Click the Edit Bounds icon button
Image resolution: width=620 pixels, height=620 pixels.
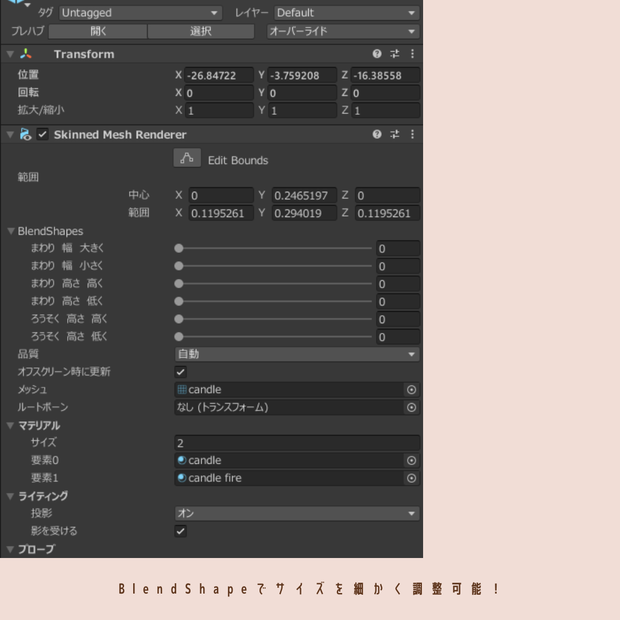(x=187, y=159)
